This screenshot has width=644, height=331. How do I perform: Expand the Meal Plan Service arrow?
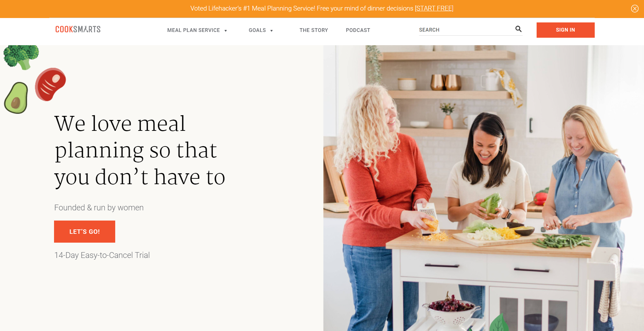click(226, 31)
